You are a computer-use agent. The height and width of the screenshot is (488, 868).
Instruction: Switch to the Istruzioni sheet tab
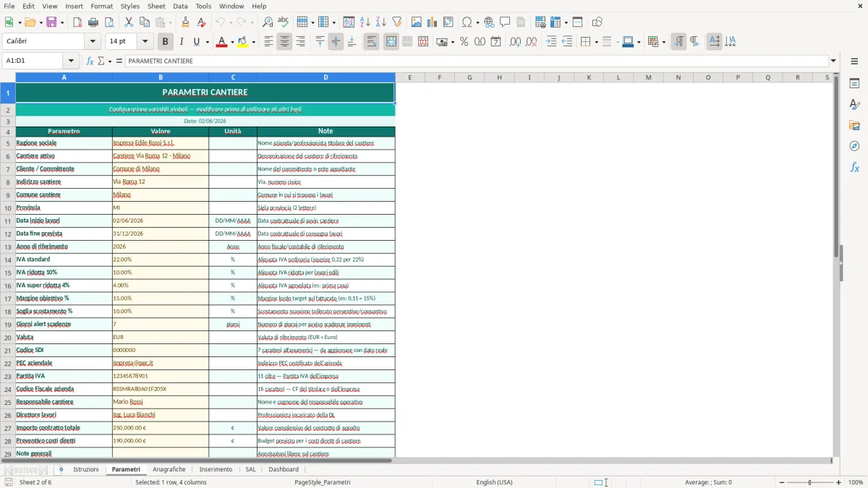(x=86, y=469)
